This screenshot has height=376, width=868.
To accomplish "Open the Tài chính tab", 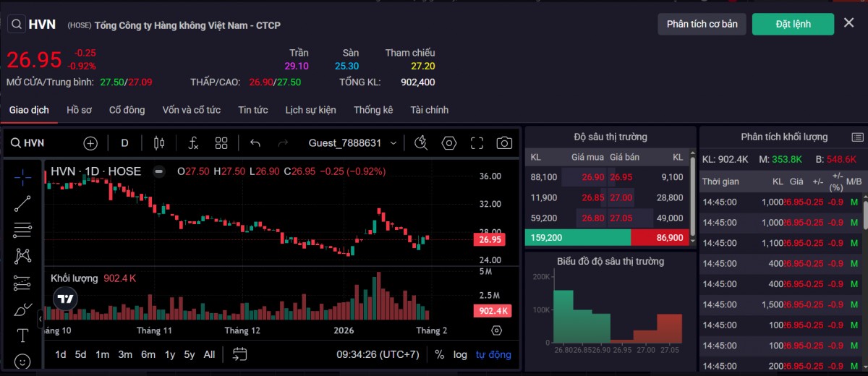I will (429, 110).
